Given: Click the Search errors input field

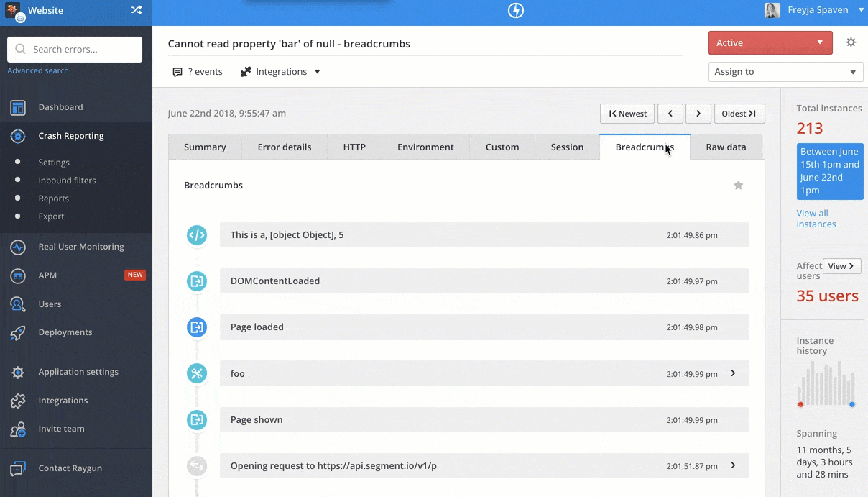Looking at the screenshot, I should tap(75, 50).
